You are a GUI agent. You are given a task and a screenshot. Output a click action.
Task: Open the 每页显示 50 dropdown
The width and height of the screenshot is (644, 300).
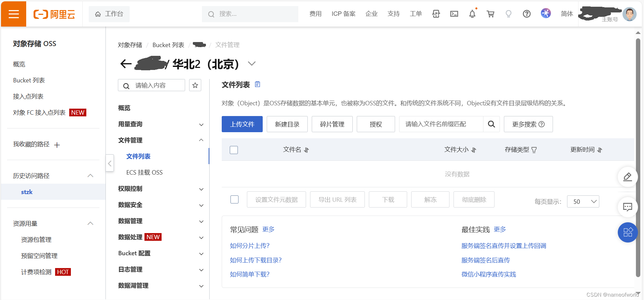[583, 201]
